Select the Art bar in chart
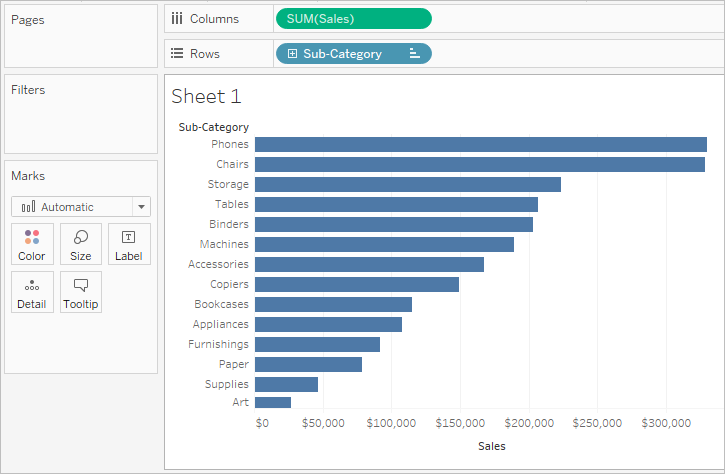The height and width of the screenshot is (474, 725). click(273, 402)
